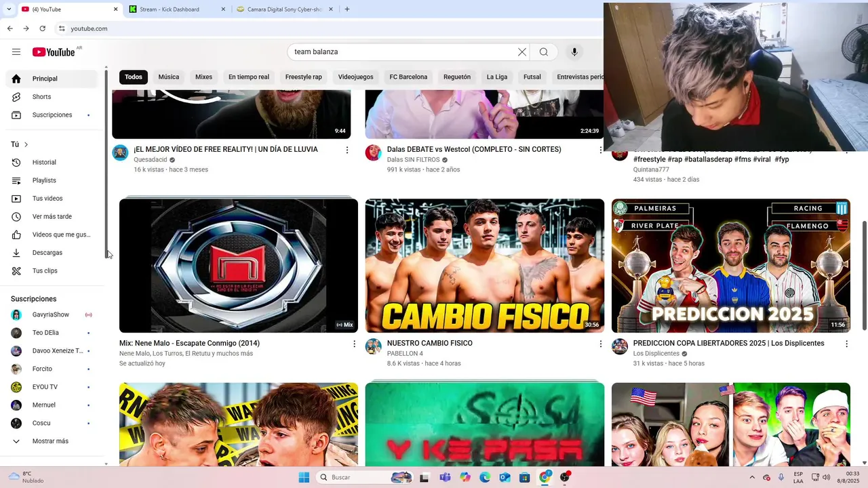View site info icon beside youtube.com
The height and width of the screenshot is (488, 868).
(62, 28)
